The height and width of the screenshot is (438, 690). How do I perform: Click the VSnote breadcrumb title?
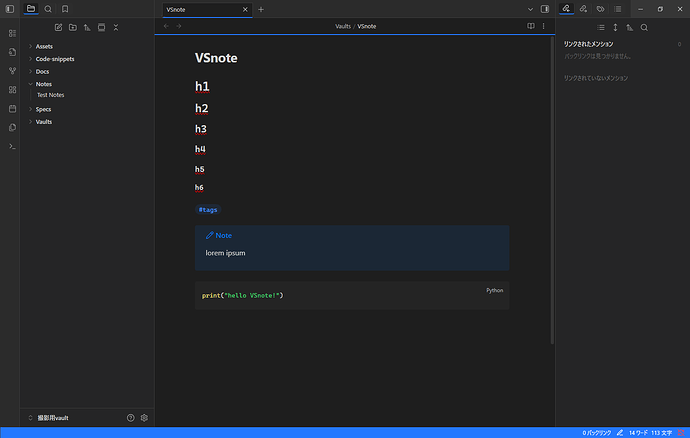coord(367,26)
